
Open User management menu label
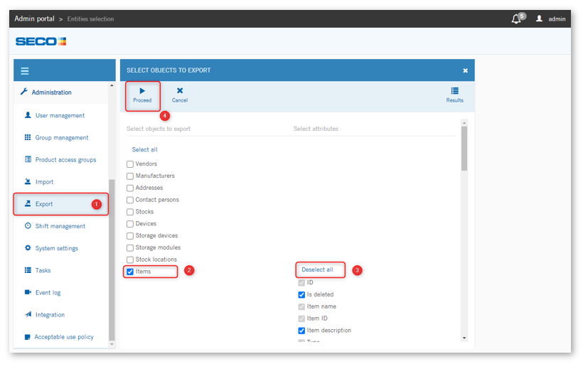click(x=60, y=115)
